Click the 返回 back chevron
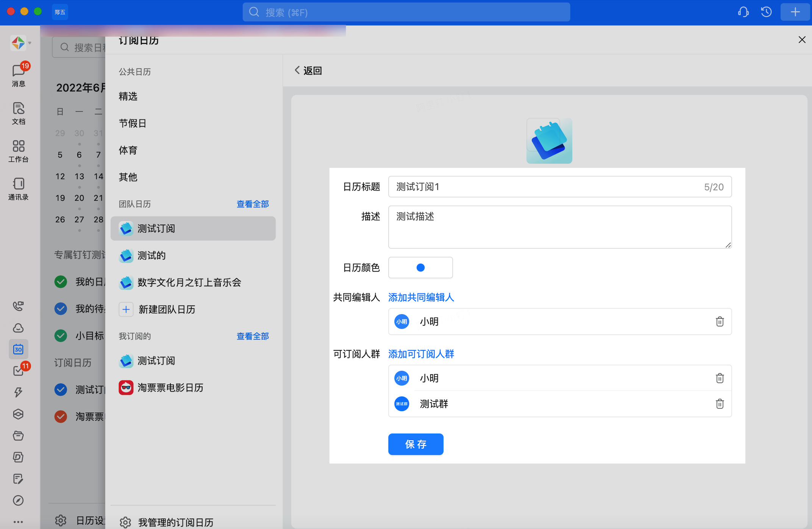Screen dimensions: 812x529 [297, 70]
